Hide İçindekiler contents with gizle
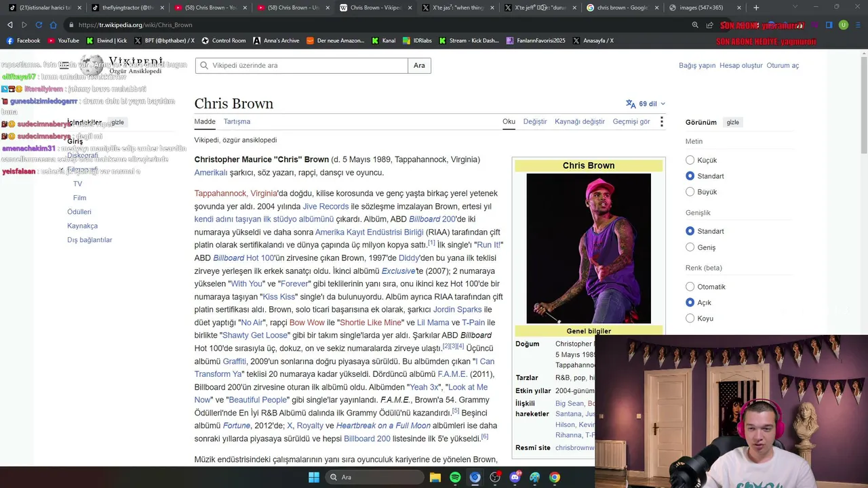Viewport: 868px width, 488px height. coord(117,123)
